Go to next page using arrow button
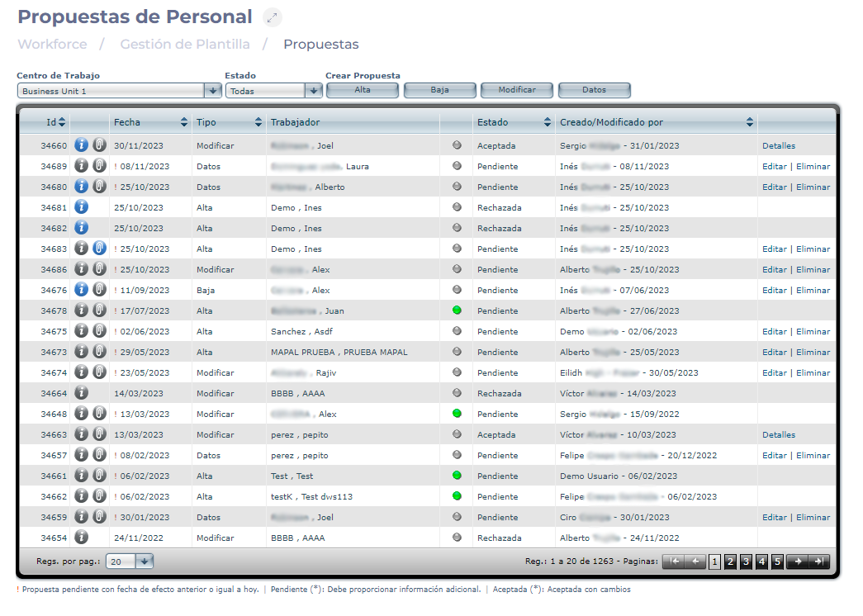Screen dimensions: 863x616 (x=797, y=562)
